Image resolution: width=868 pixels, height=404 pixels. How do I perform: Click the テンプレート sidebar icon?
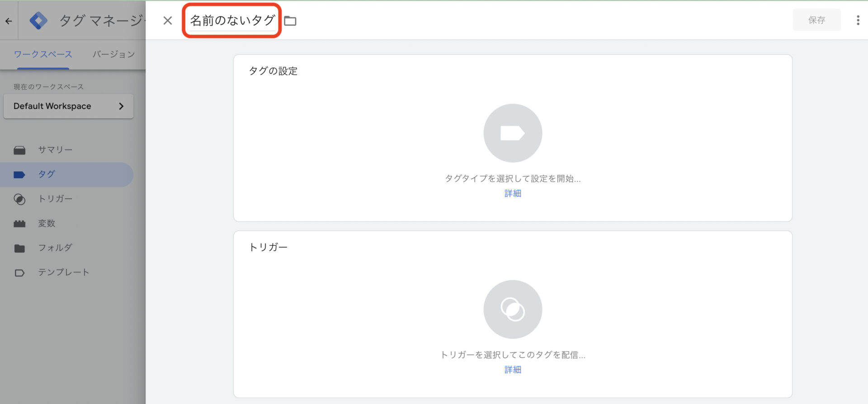19,273
